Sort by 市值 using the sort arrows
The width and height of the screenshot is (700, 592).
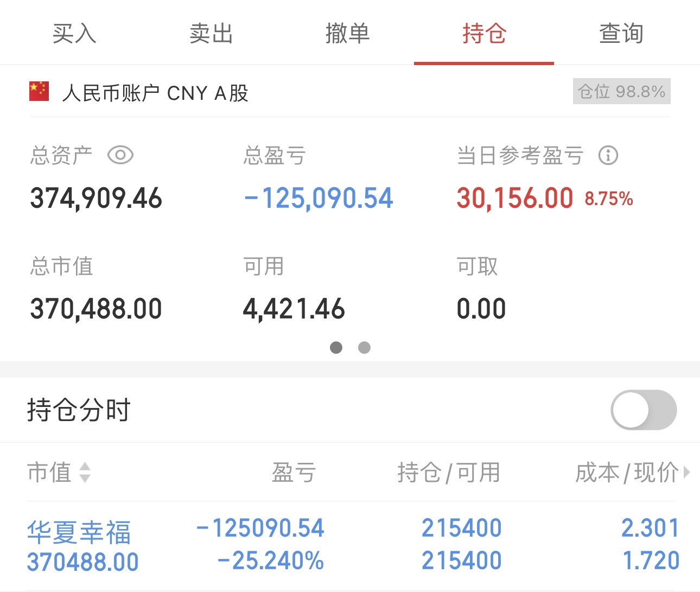click(x=85, y=472)
